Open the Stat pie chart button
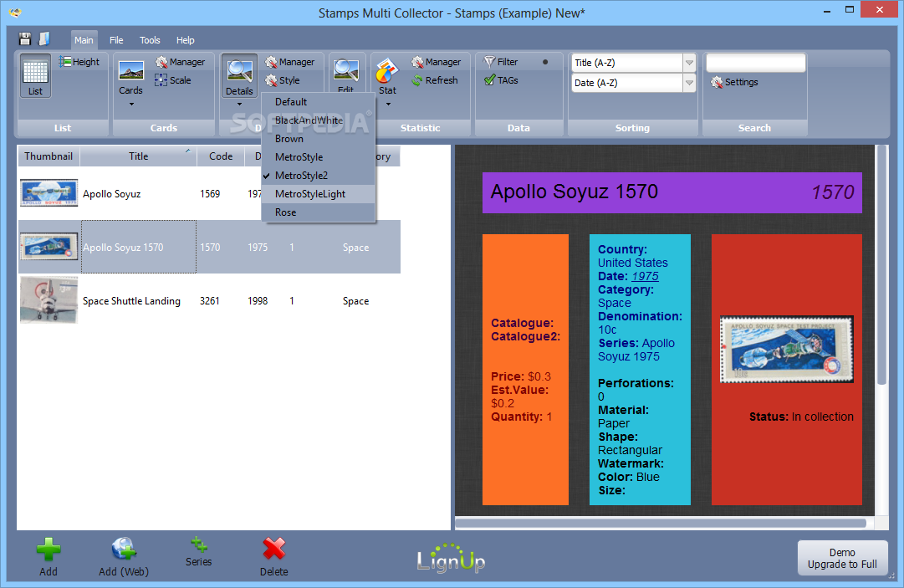The height and width of the screenshot is (588, 904). pos(387,78)
